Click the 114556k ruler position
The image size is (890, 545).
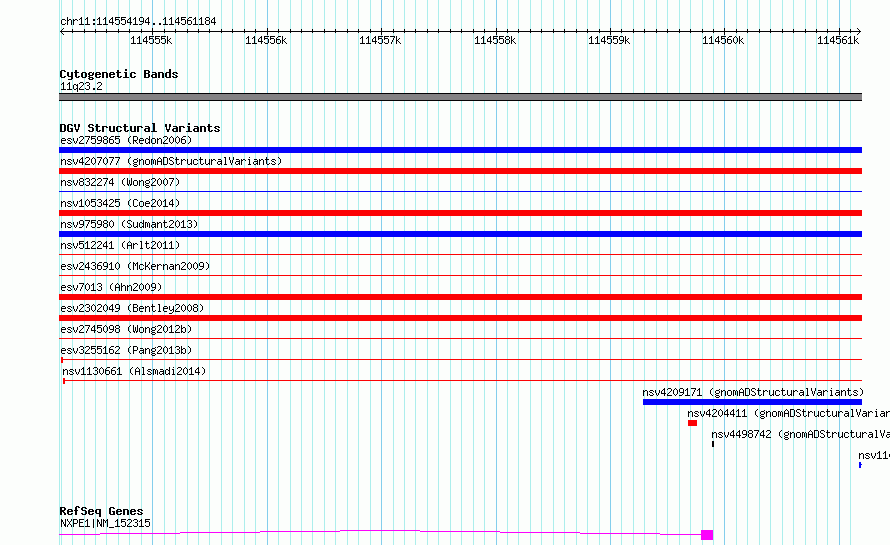pyautogui.click(x=266, y=40)
